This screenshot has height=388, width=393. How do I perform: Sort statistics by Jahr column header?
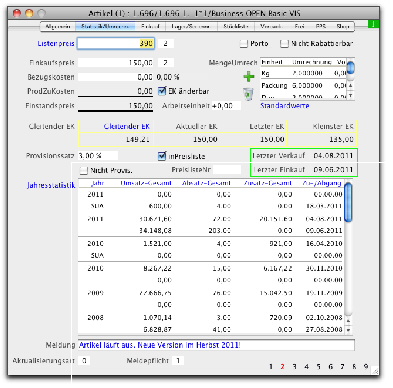pyautogui.click(x=97, y=183)
